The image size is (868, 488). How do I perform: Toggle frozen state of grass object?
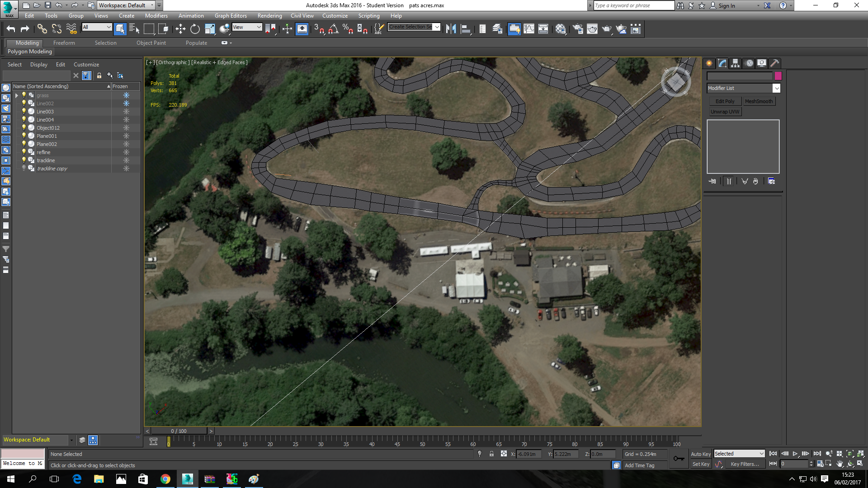pos(126,95)
